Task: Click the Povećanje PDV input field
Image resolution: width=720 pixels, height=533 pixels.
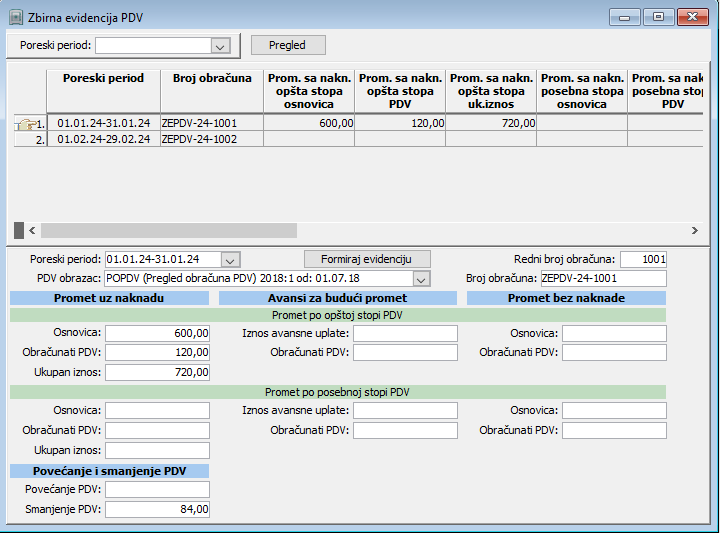Action: [157, 489]
